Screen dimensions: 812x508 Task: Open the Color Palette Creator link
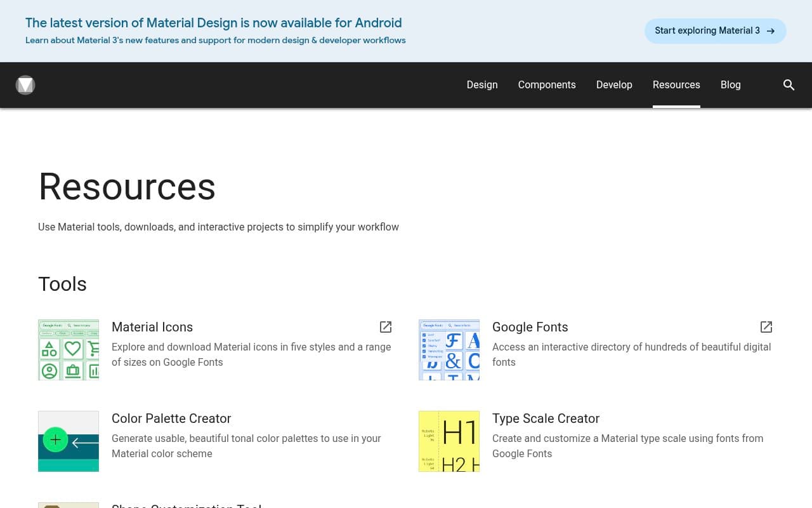(171, 418)
